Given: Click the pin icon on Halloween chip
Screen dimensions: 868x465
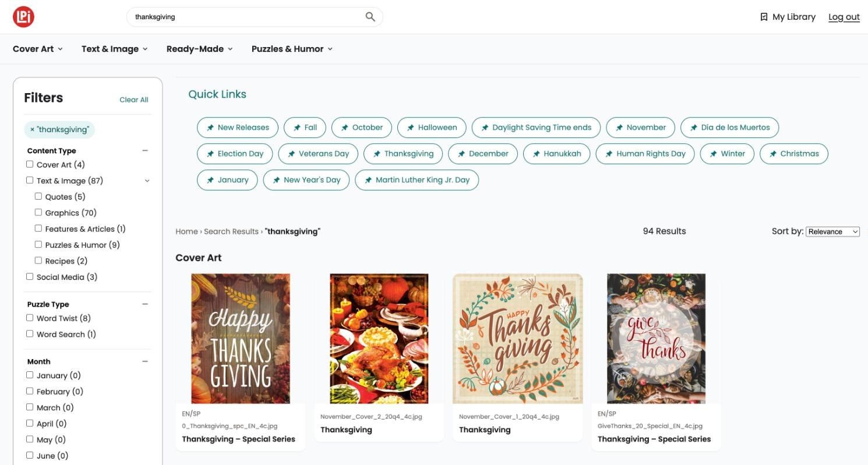Looking at the screenshot, I should (411, 127).
